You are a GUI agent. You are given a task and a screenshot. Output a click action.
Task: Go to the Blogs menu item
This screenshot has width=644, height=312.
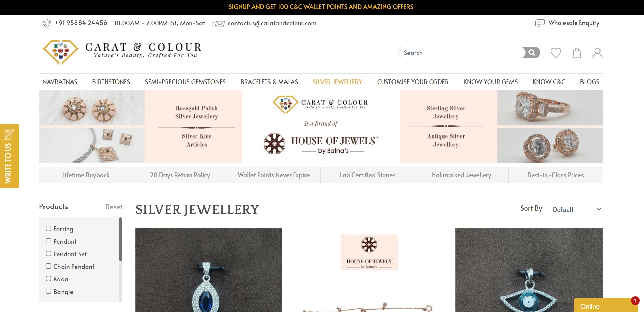(x=590, y=82)
